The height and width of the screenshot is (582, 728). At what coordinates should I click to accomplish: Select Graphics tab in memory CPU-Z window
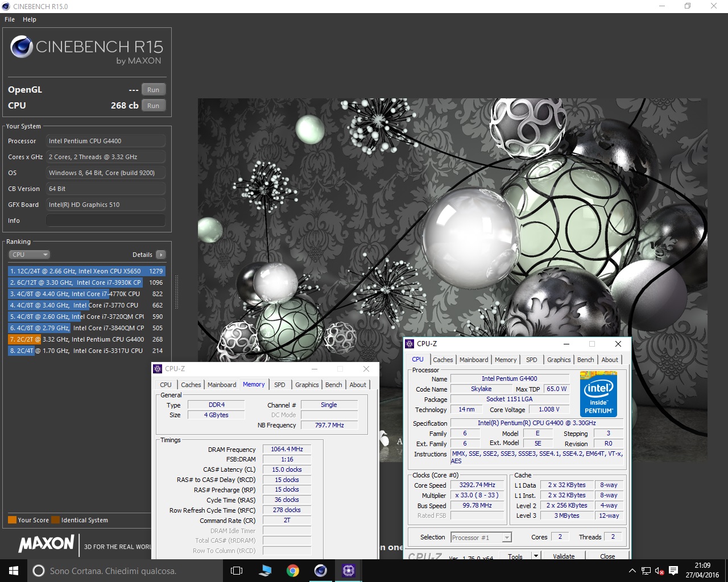coord(307,385)
